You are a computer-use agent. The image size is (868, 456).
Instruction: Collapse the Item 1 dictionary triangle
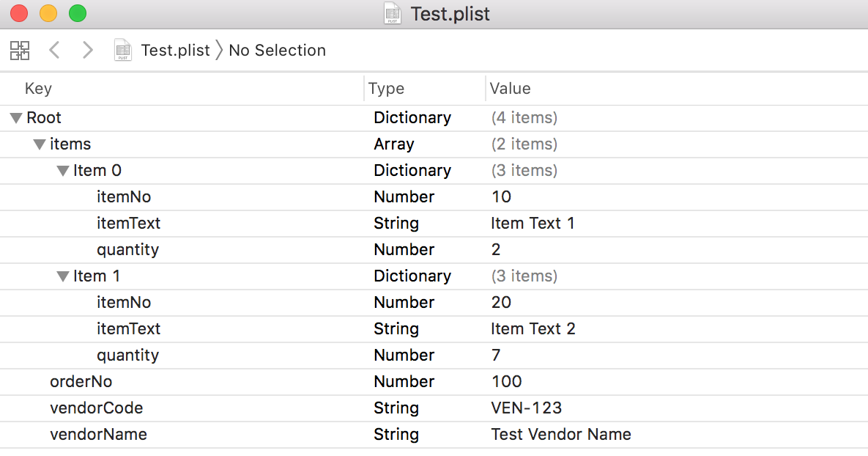(63, 276)
